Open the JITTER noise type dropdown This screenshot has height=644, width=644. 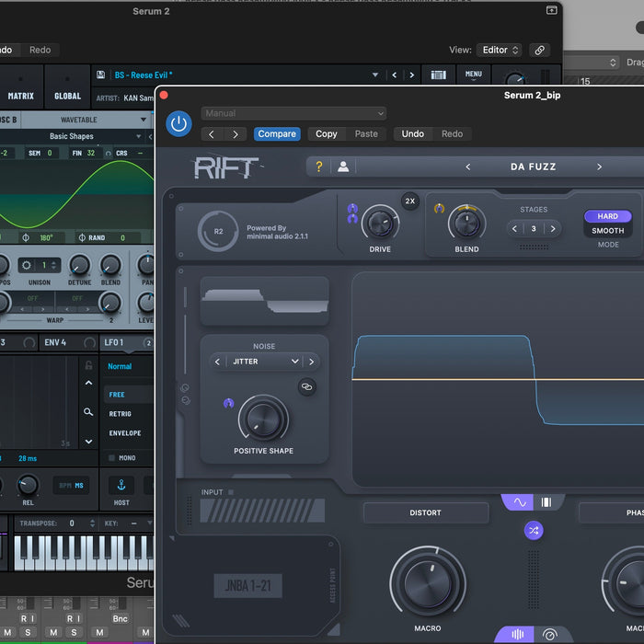(x=265, y=362)
